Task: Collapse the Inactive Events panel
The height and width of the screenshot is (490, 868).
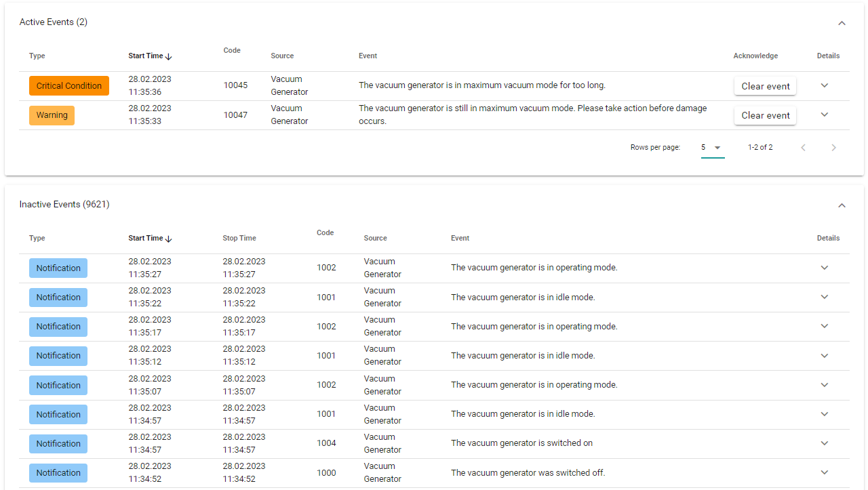Action: pos(842,205)
